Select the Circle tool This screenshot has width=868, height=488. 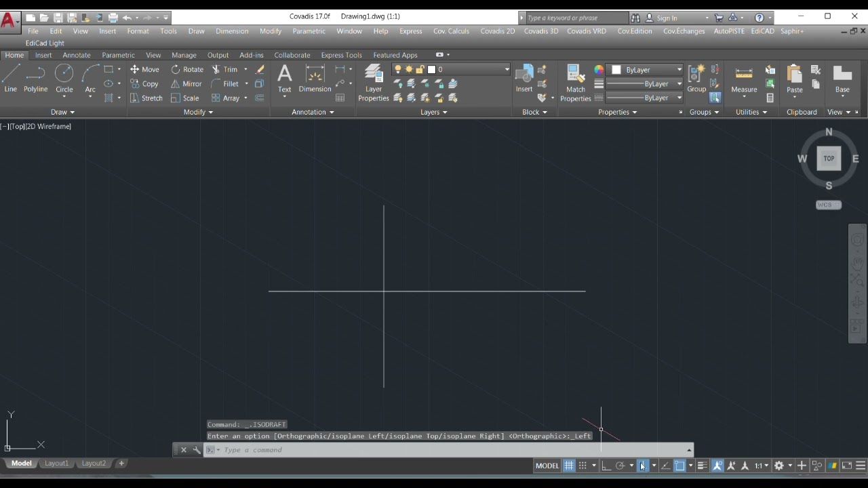click(x=64, y=79)
